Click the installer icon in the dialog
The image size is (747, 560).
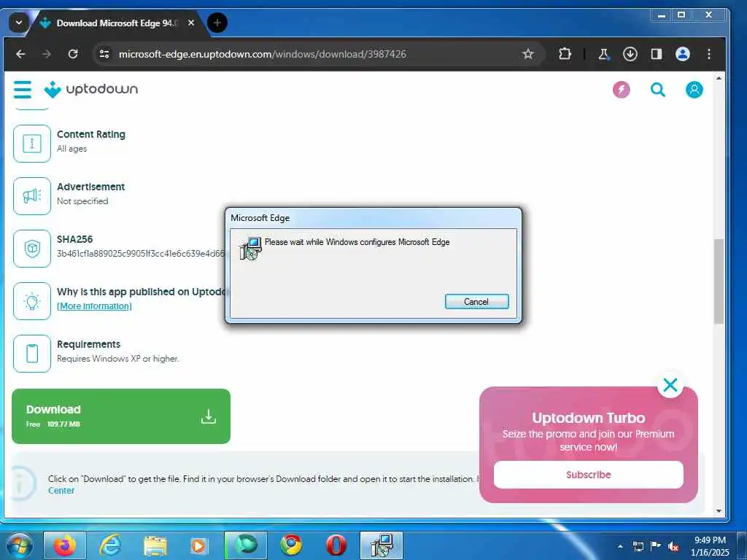(x=251, y=248)
